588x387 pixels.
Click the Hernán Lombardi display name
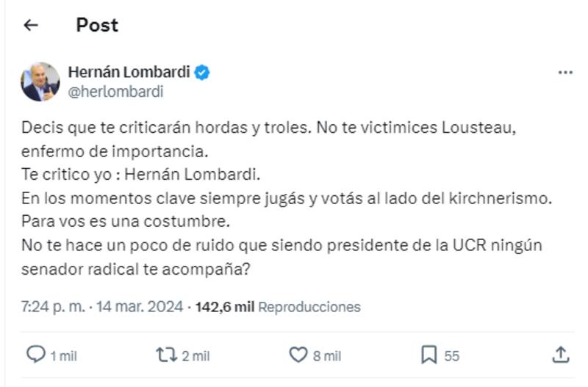(128, 72)
